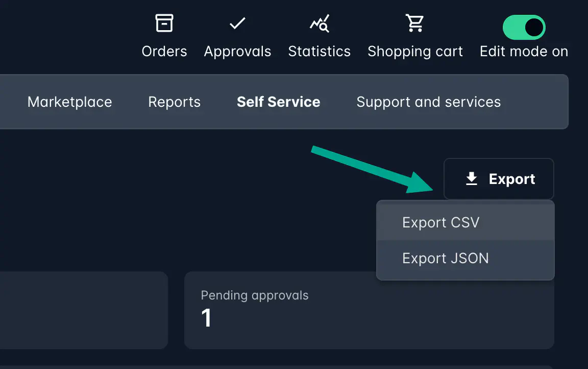Turn off the Edit mode switch
The image size is (588, 369).
(524, 28)
